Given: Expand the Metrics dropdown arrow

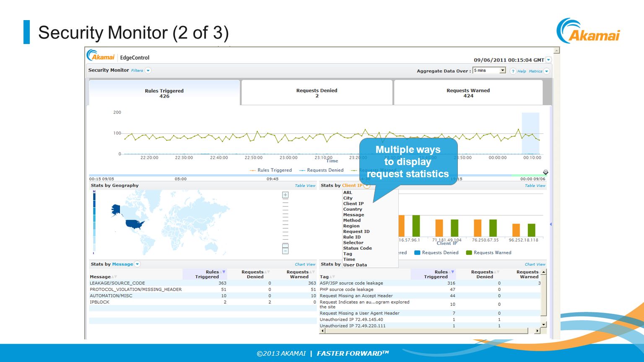Looking at the screenshot, I should (x=546, y=71).
